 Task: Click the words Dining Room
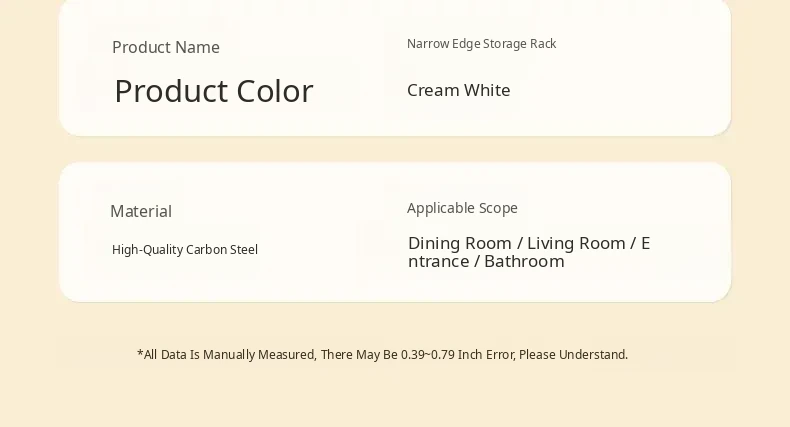459,243
